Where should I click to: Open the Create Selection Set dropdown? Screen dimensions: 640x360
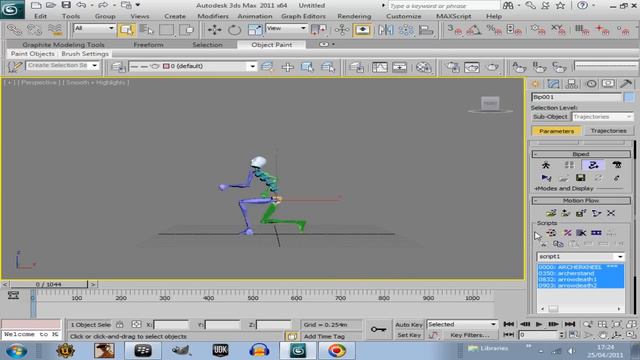coord(62,66)
